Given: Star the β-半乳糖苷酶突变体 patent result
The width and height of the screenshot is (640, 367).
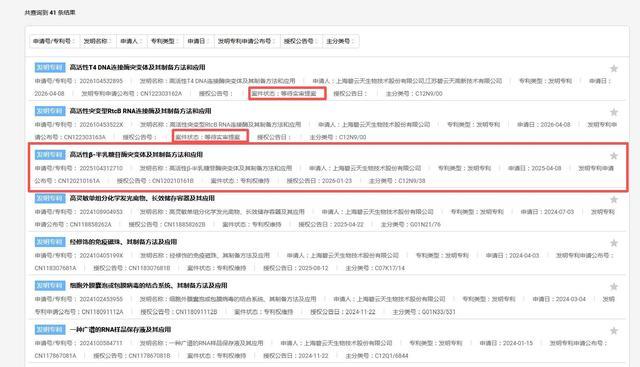Looking at the screenshot, I should pyautogui.click(x=613, y=156).
